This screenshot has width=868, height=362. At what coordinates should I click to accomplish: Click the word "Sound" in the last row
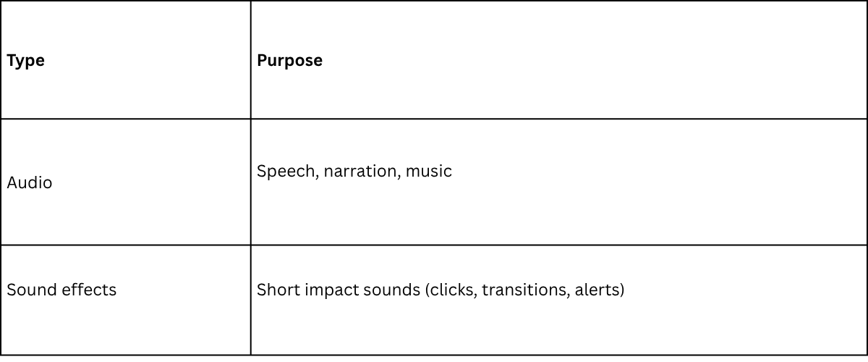point(28,290)
